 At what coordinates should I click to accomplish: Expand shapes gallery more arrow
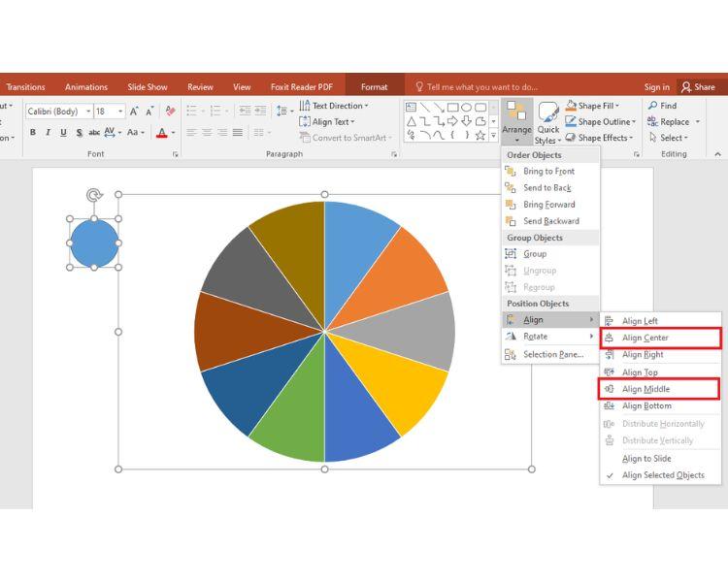click(493, 136)
